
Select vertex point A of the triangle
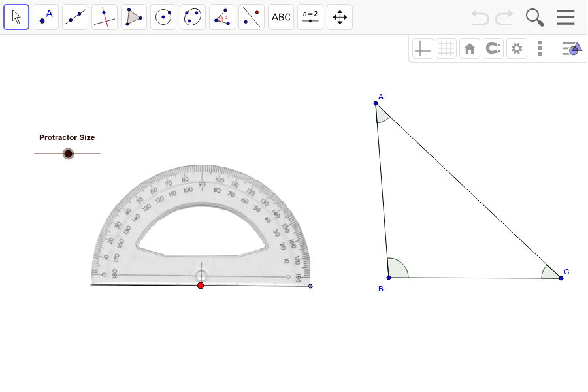point(376,103)
